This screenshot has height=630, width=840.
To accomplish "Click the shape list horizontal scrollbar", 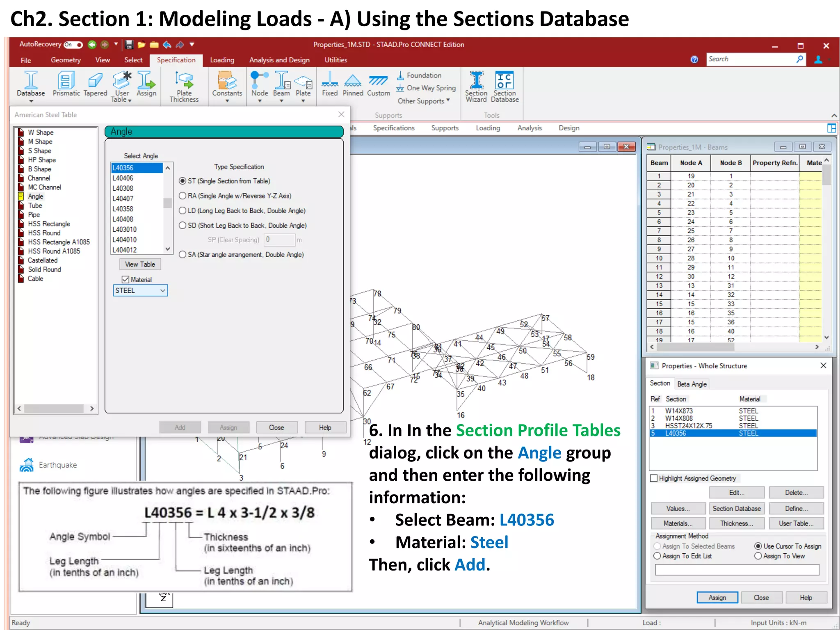I will click(54, 409).
